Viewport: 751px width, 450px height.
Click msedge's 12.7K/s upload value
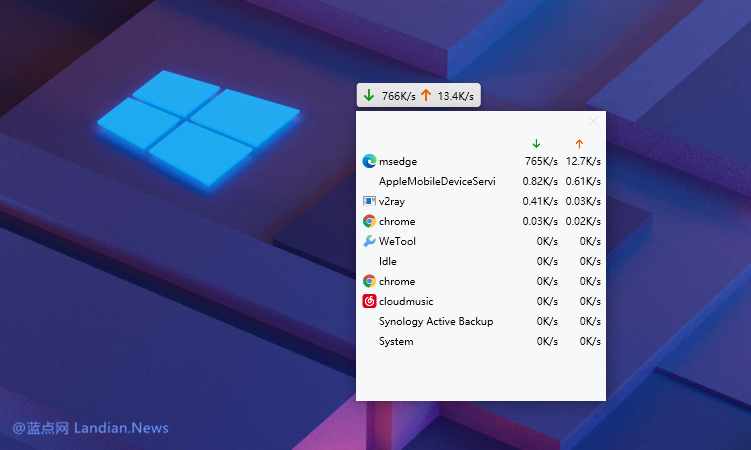pos(583,161)
